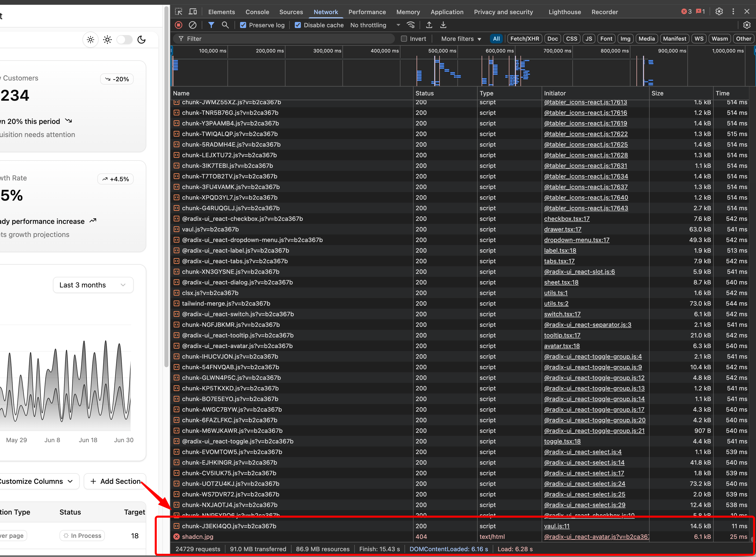Filter requests by Fetch/XHR
756x557 pixels.
[525, 39]
